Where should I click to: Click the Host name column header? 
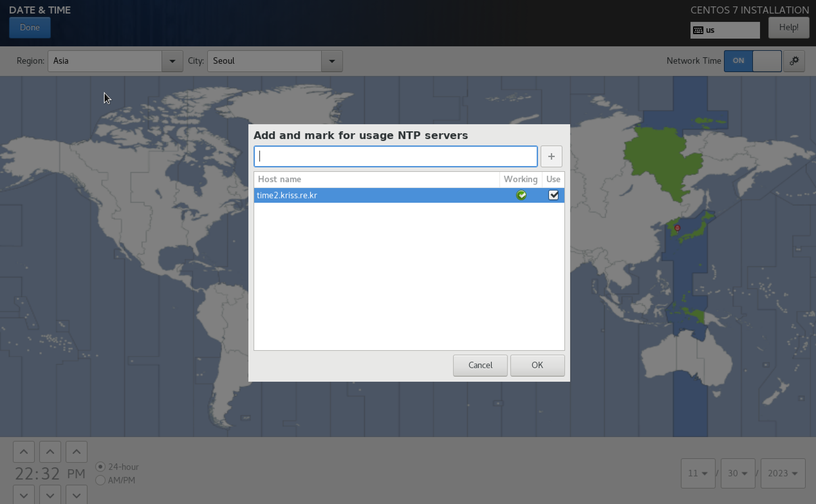click(376, 180)
